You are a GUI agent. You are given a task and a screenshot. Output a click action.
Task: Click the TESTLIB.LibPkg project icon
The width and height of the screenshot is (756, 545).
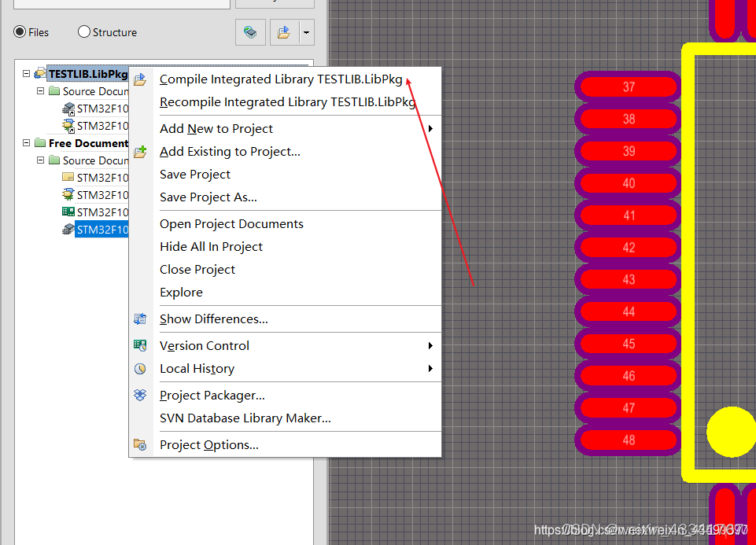coord(40,73)
